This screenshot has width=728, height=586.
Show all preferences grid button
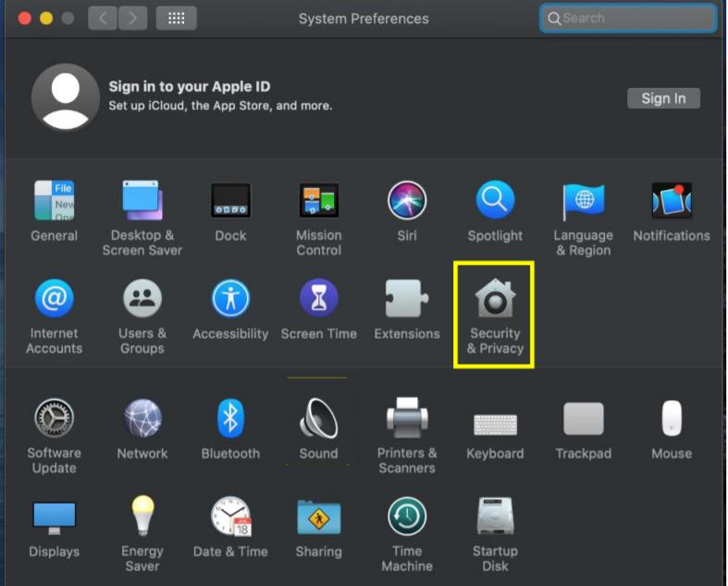pos(177,19)
